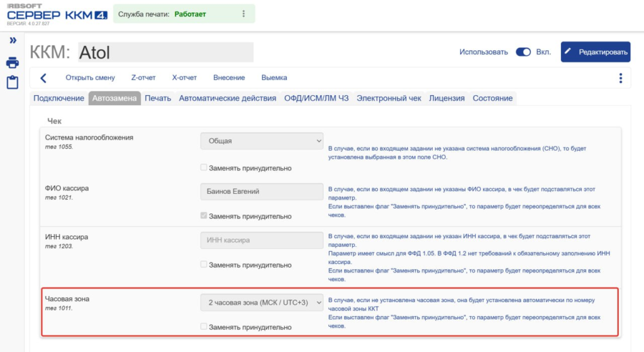Click the Выемка action
This screenshot has width=644, height=352.
tap(274, 77)
